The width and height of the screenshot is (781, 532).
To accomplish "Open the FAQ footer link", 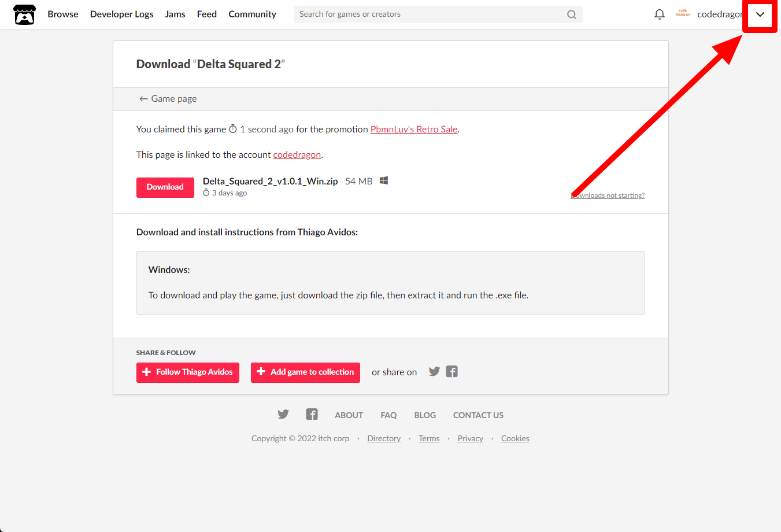I will click(388, 415).
